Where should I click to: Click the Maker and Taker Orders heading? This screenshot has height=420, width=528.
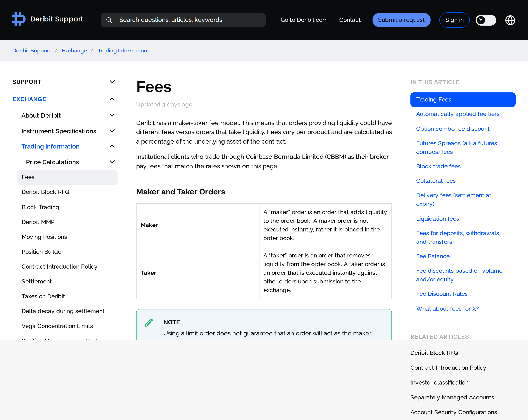(x=180, y=192)
